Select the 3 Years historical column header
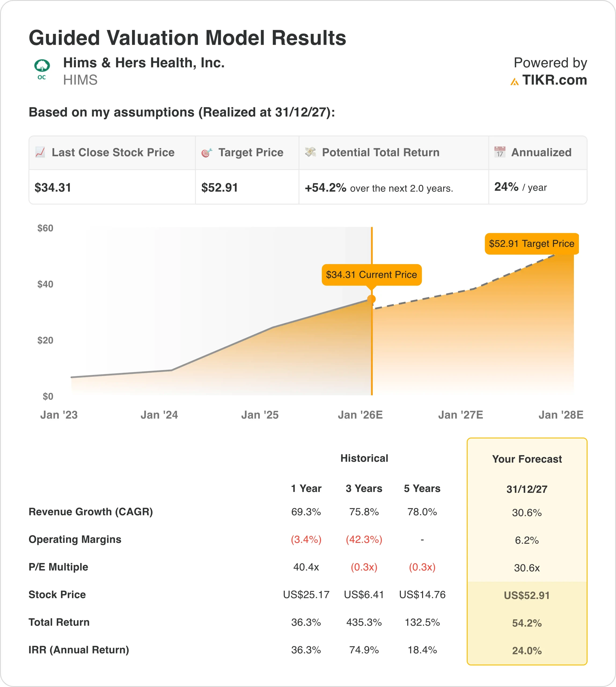 point(364,488)
